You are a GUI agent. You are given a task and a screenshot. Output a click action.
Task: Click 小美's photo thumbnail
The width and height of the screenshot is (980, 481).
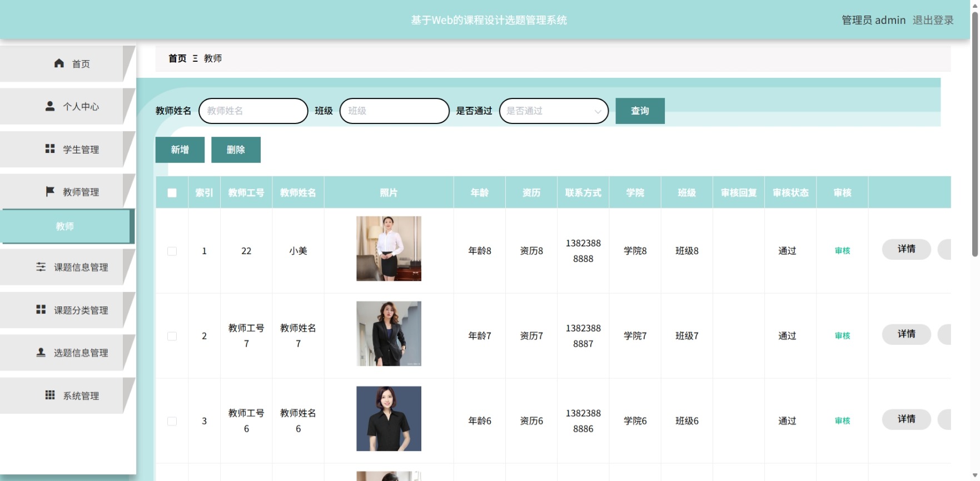click(389, 249)
